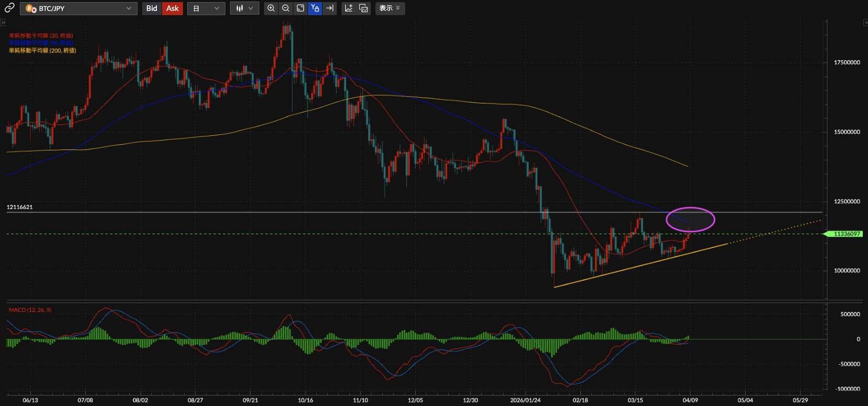Jump to the latest candle
The image size is (868, 406).
(329, 8)
